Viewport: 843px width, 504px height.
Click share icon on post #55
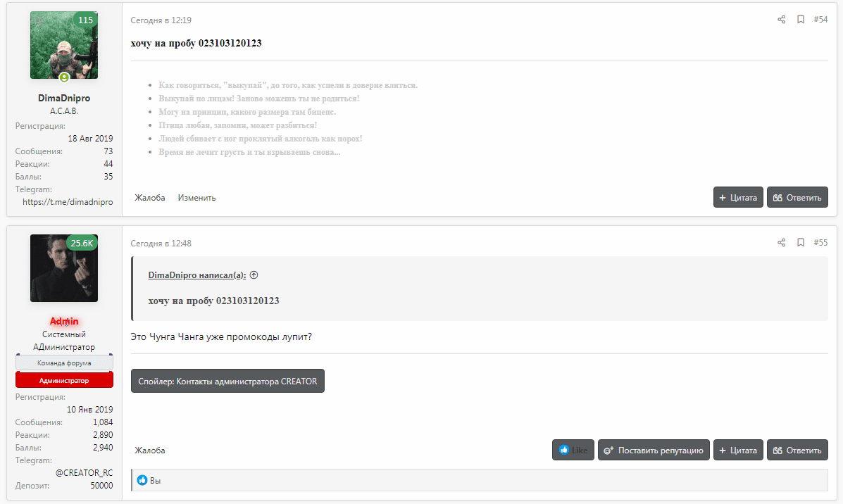pos(781,243)
